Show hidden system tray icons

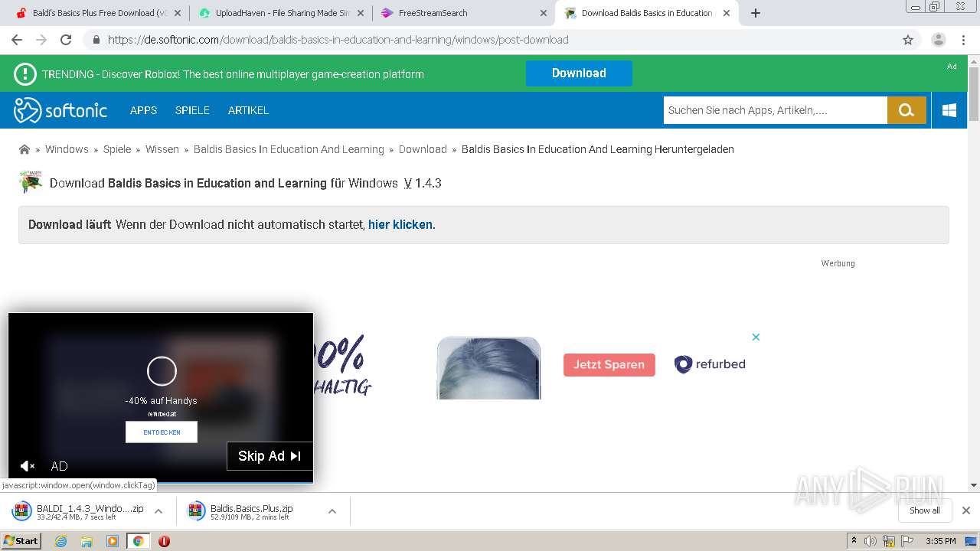point(854,541)
